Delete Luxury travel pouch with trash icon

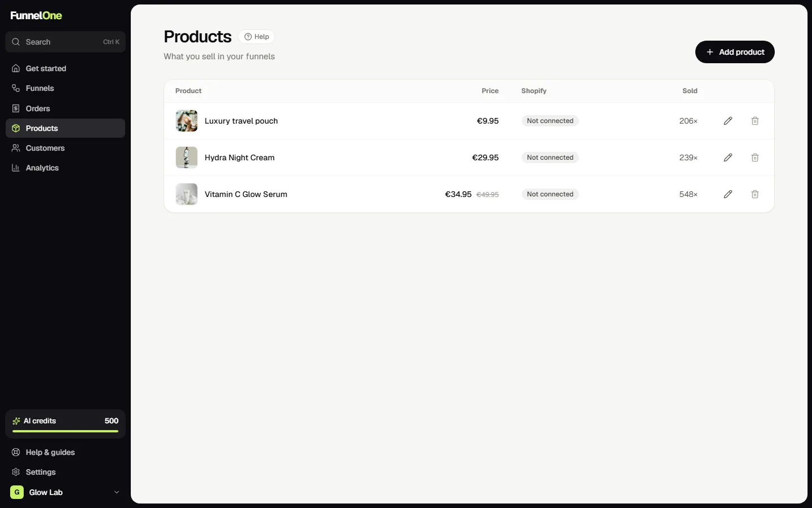755,121
